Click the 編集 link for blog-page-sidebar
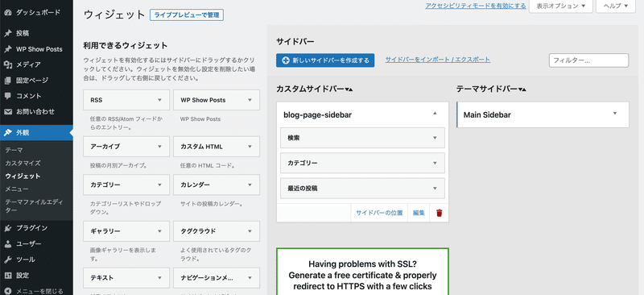Screen dimensions: 644x295 pos(419,213)
